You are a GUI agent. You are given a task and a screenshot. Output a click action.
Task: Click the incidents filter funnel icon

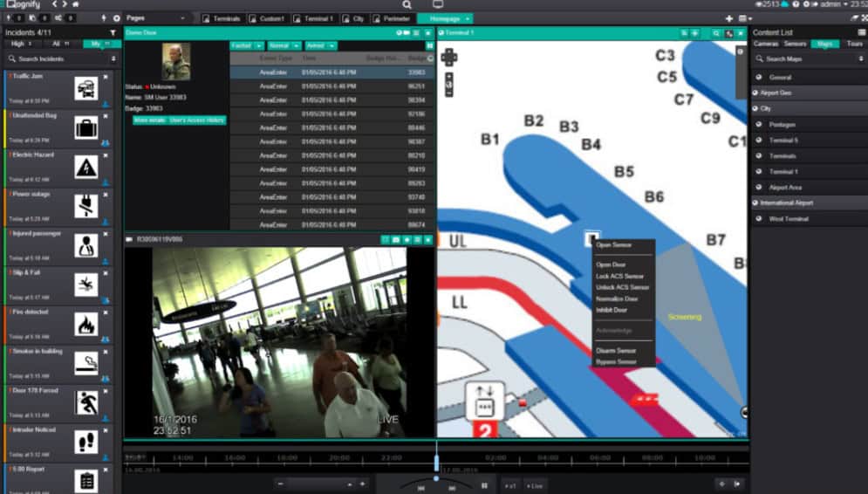point(113,33)
